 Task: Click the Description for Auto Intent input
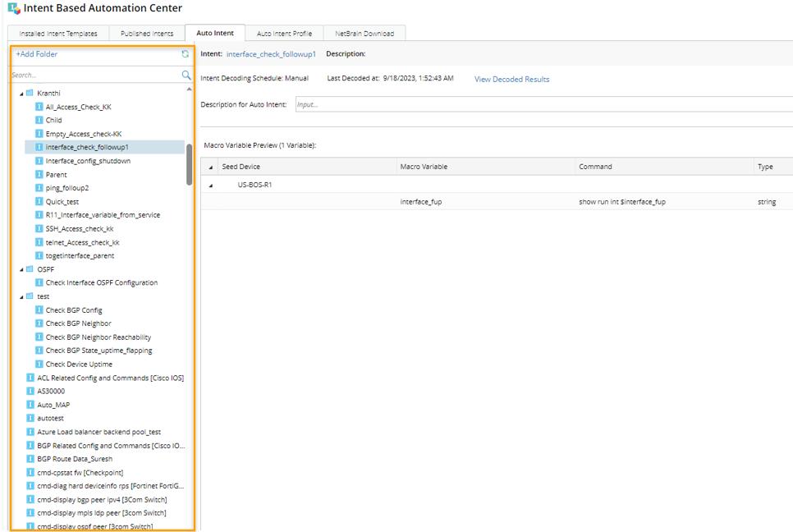(x=542, y=104)
